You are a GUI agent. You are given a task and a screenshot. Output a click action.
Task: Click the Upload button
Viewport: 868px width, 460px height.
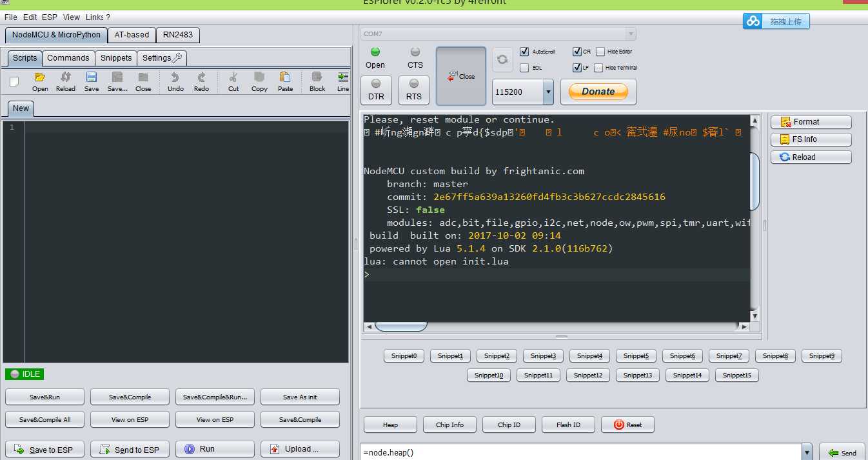click(300, 450)
